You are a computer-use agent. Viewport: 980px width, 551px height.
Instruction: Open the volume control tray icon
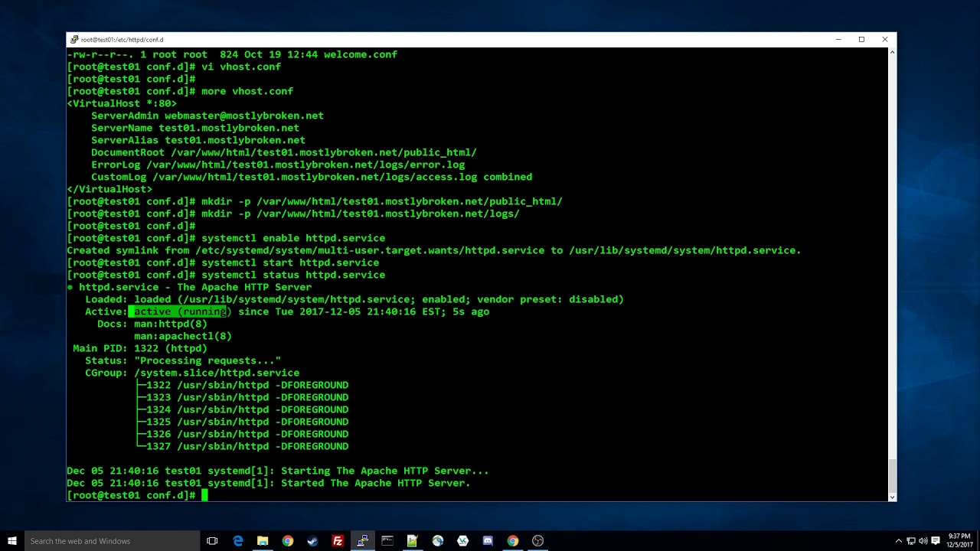click(x=923, y=541)
